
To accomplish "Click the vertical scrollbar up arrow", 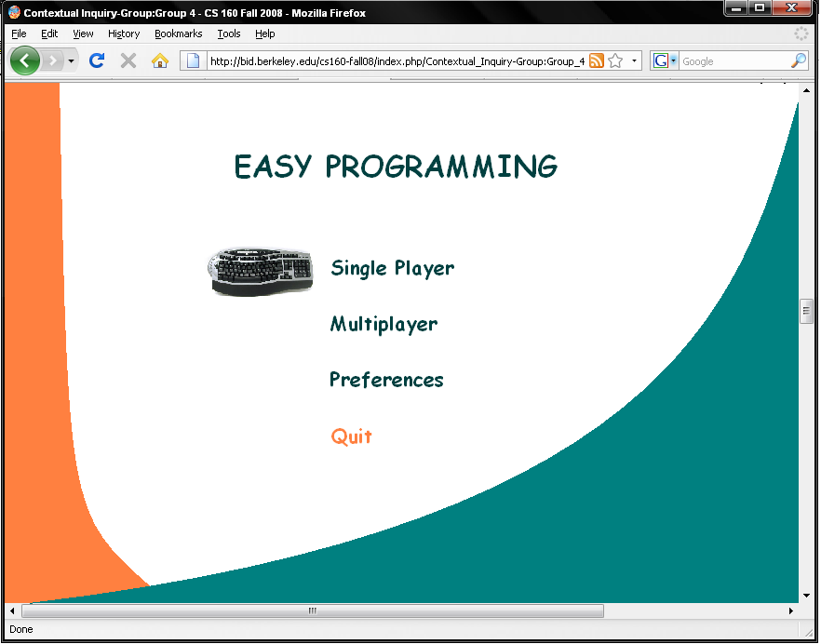I will click(806, 90).
